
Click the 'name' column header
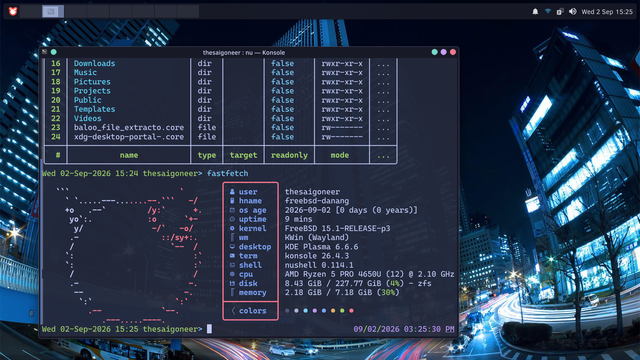129,155
